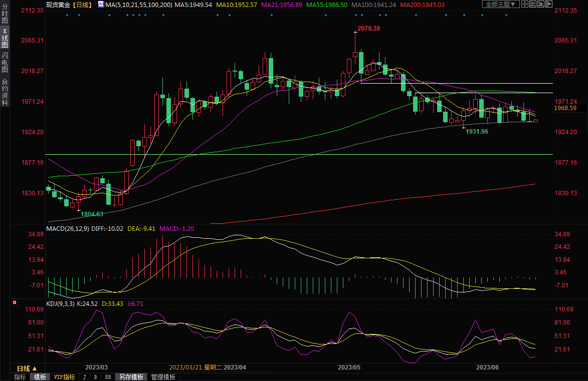The image size is (588, 381).
Task: Open the 闪电图 side tab
Action: point(5,63)
